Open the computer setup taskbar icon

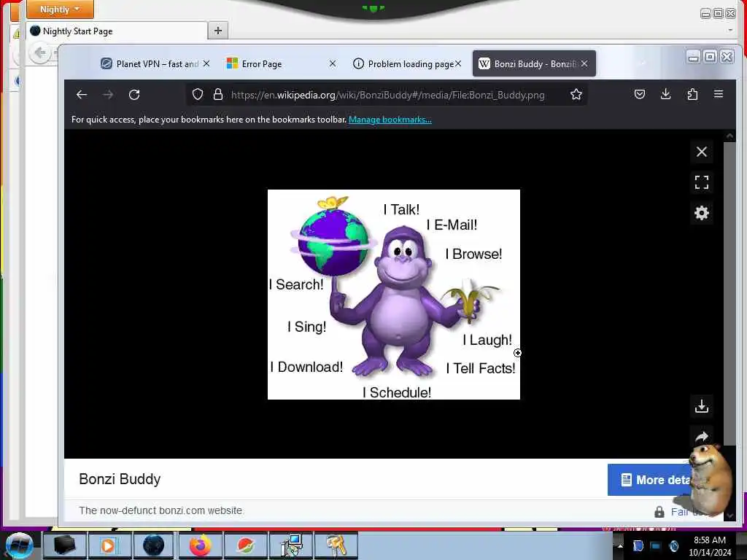291,545
